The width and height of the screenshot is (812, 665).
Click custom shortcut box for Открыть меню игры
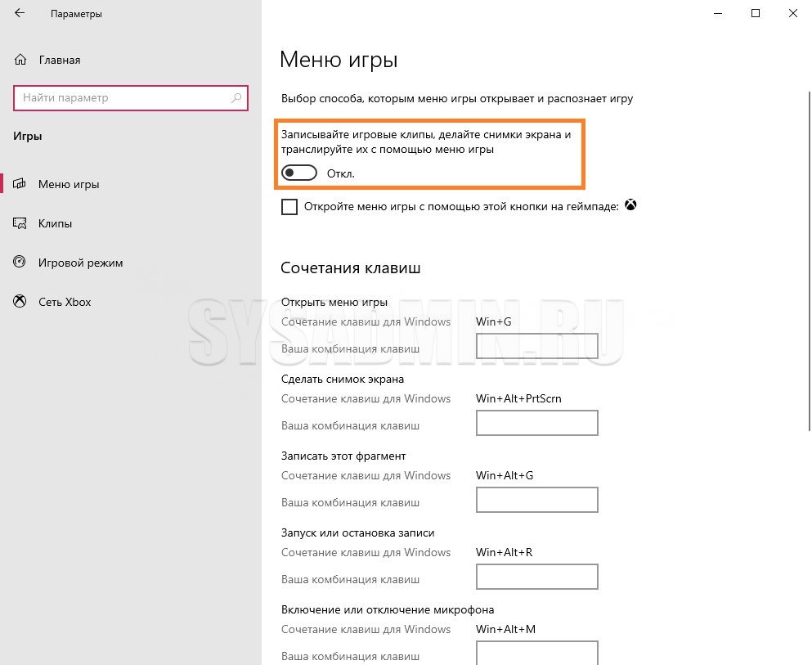click(x=537, y=346)
